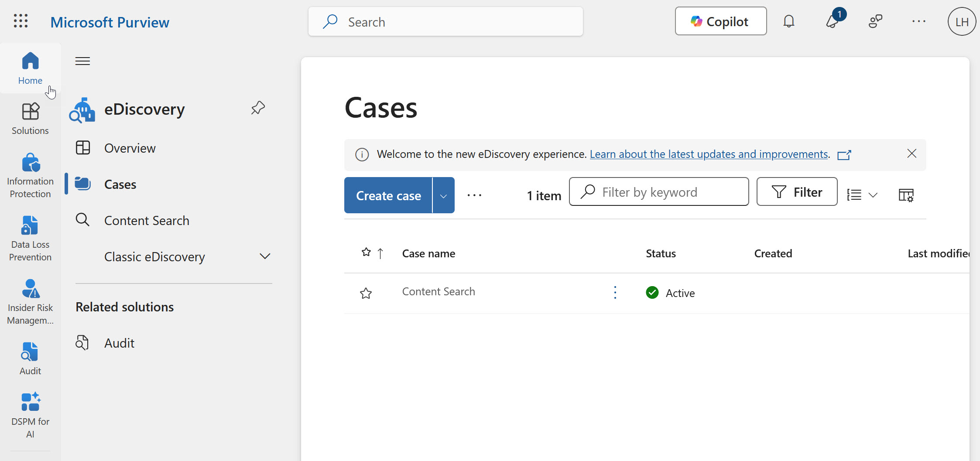Open notifications bell icon
Image resolution: width=980 pixels, height=461 pixels.
[788, 21]
